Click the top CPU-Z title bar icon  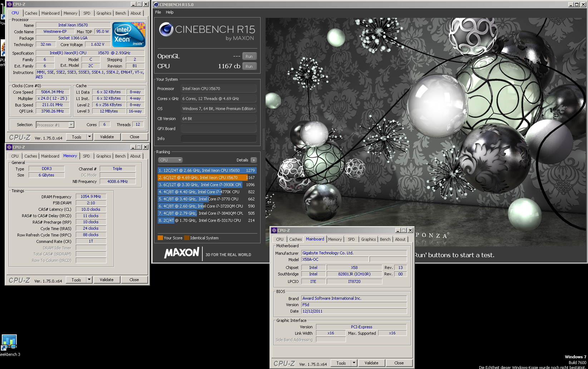[x=10, y=4]
